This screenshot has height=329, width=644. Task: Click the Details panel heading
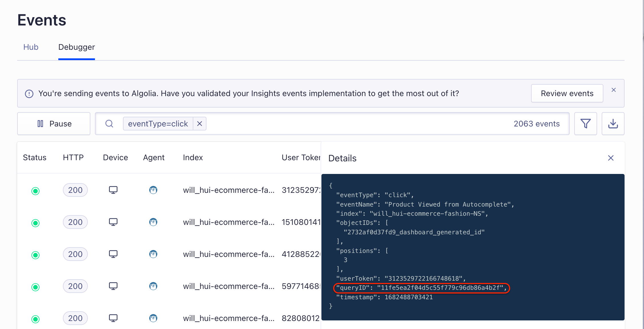pyautogui.click(x=342, y=158)
